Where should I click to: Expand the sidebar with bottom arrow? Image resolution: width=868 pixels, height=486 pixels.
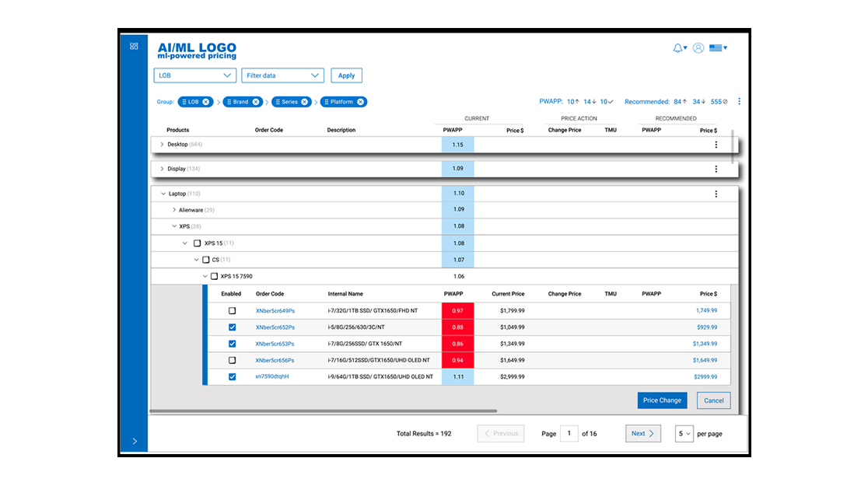pos(135,441)
